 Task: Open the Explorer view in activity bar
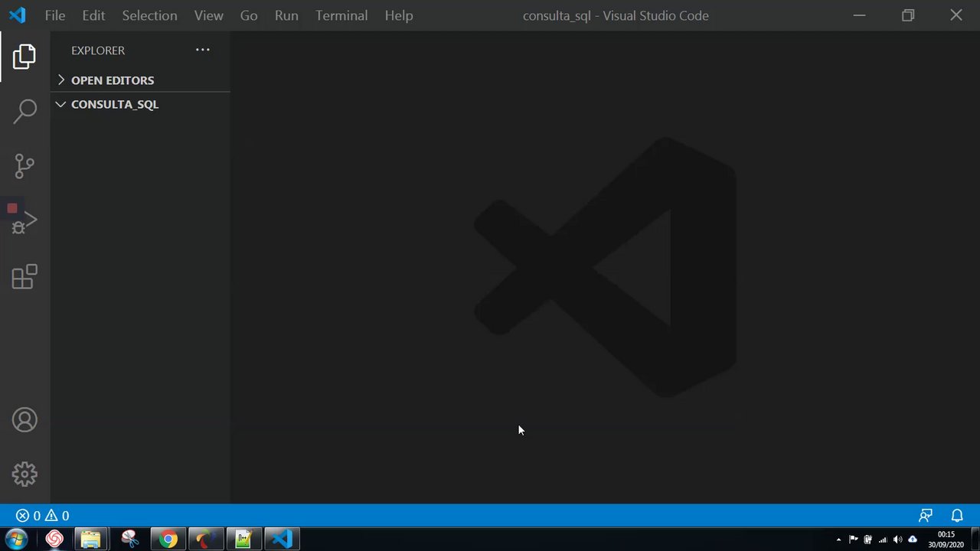(x=24, y=56)
